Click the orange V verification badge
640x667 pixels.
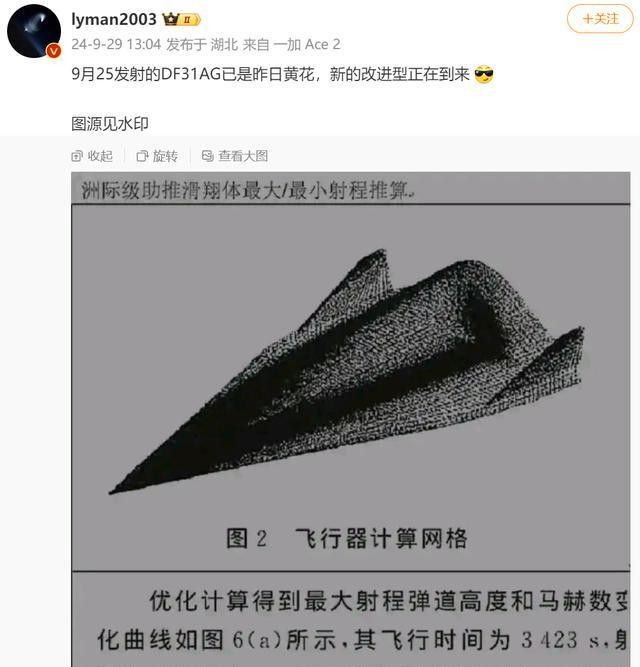point(54,51)
